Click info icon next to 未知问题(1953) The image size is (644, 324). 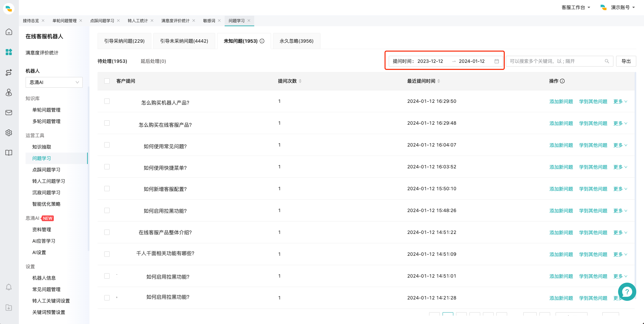click(262, 41)
